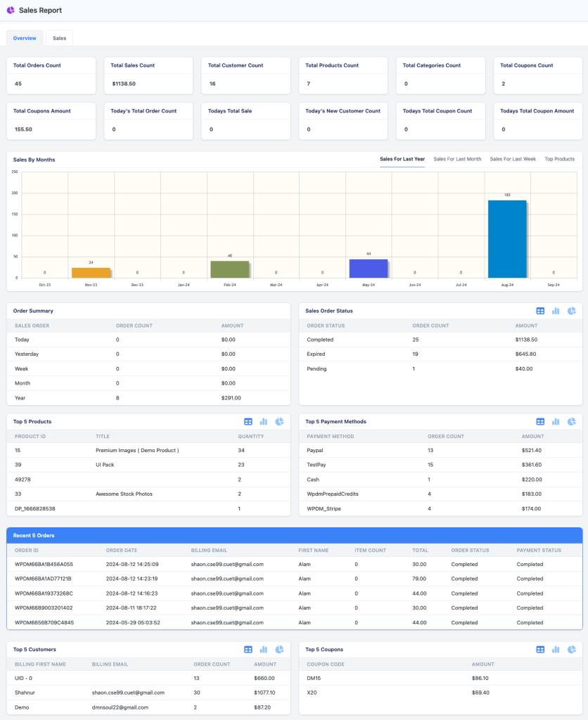This screenshot has width=588, height=720.
Task: Select Sales For Last Year chart tab
Action: tap(402, 160)
